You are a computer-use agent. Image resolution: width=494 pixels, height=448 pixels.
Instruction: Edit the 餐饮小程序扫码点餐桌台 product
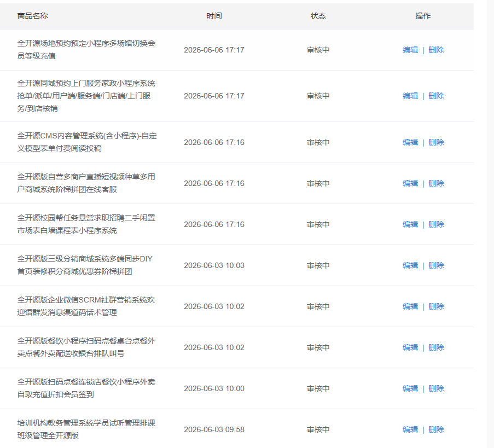[x=410, y=347]
